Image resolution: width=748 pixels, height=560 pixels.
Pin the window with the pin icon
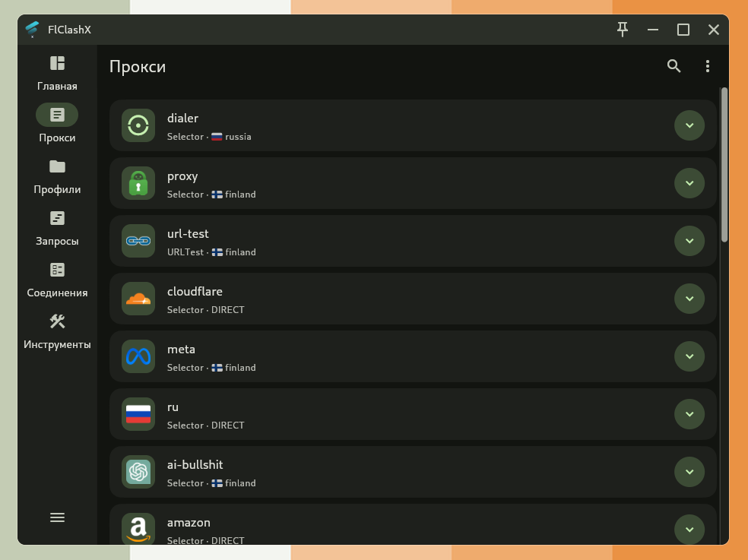coord(623,30)
